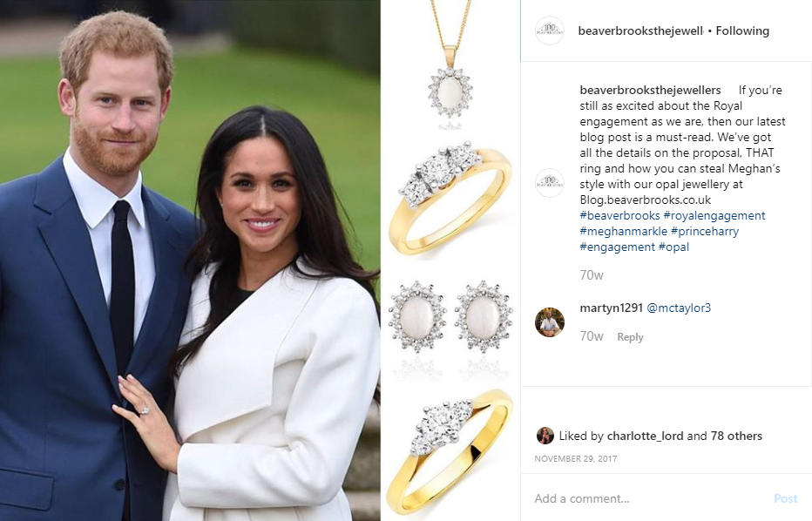Click charlotte_lord's small avatar near likes
Viewport: 812px width, 521px height.
[x=545, y=436]
